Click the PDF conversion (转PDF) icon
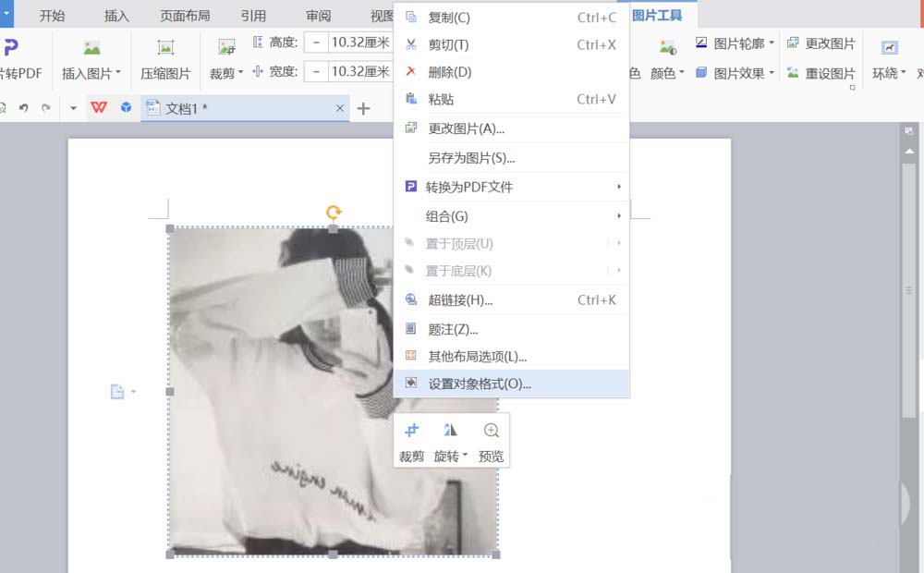This screenshot has width=924, height=573. [x=18, y=57]
